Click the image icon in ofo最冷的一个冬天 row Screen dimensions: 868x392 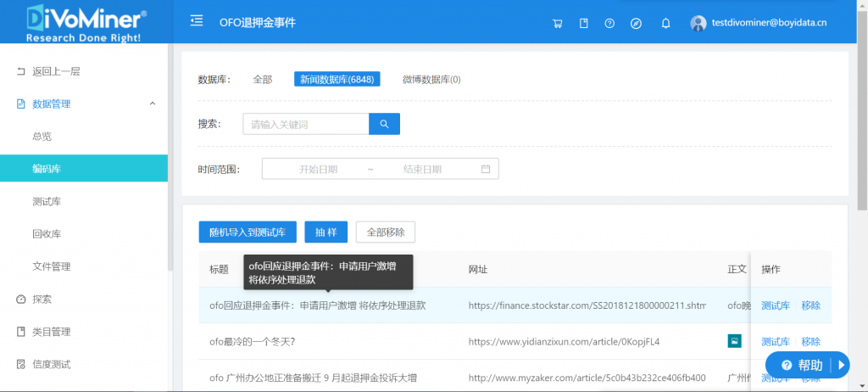click(734, 341)
